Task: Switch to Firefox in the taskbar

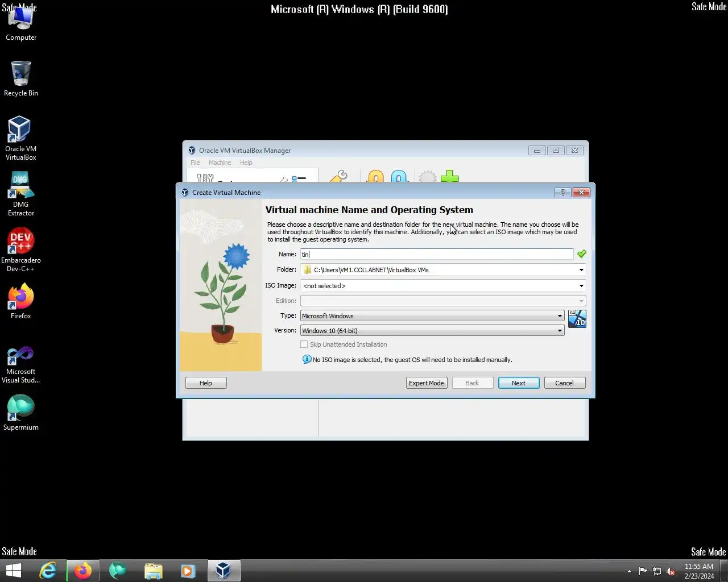Action: (x=83, y=571)
